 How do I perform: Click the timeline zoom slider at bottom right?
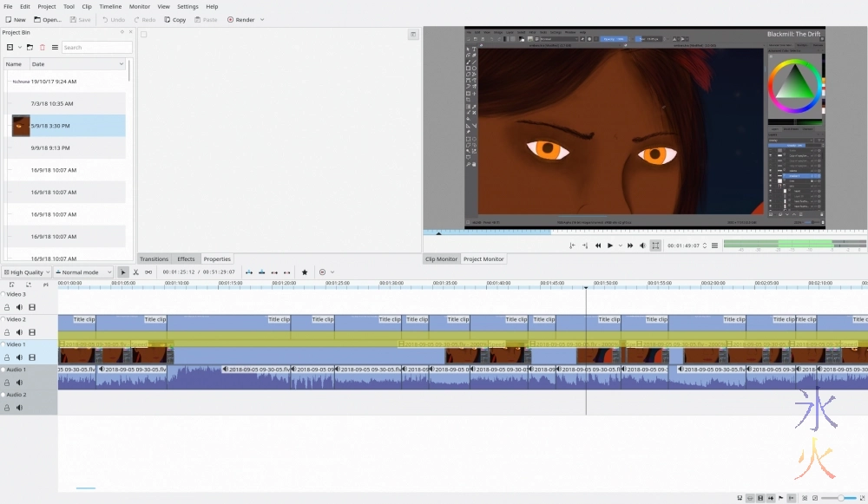[x=840, y=498]
